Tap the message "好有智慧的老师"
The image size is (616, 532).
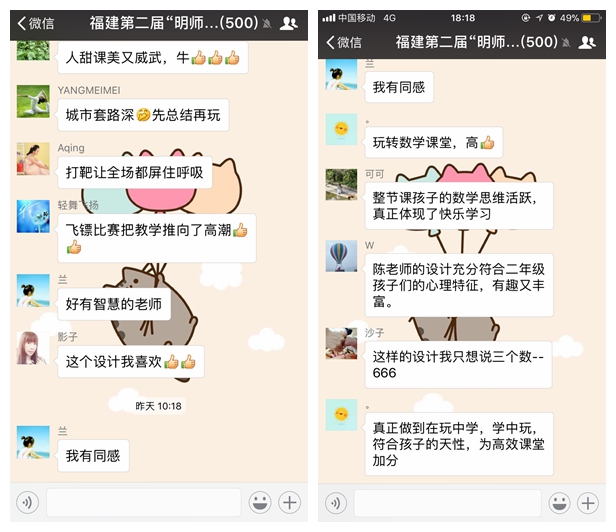114,304
